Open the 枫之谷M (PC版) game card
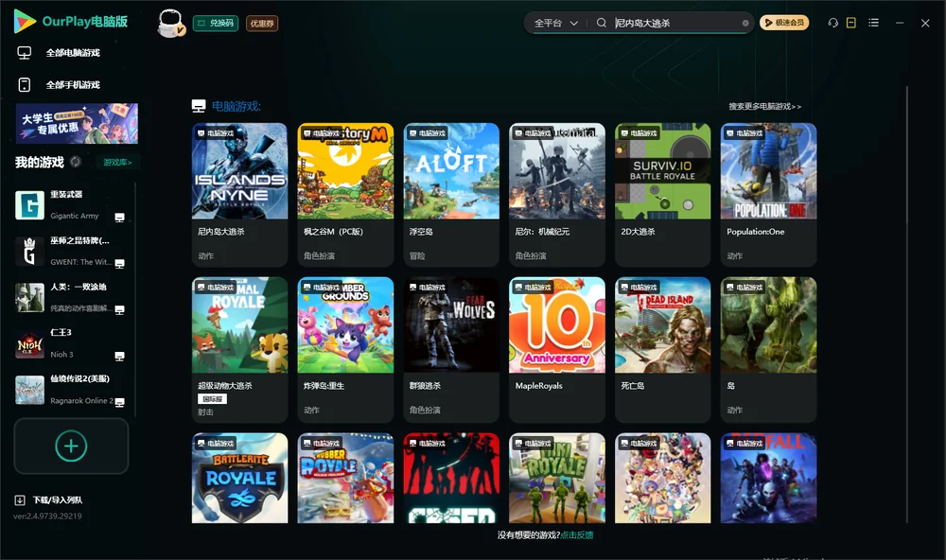946x560 pixels. 345,194
